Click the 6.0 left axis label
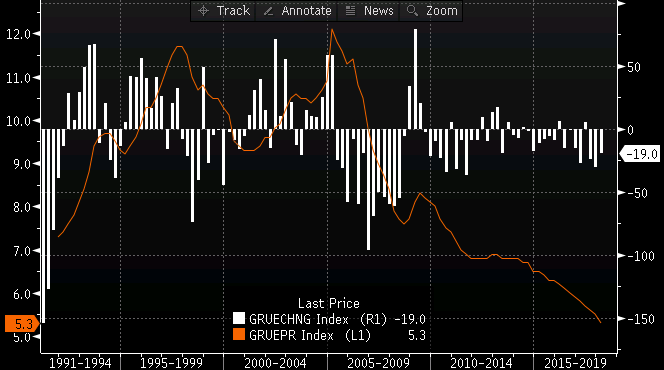This screenshot has height=370, width=664. (22, 294)
